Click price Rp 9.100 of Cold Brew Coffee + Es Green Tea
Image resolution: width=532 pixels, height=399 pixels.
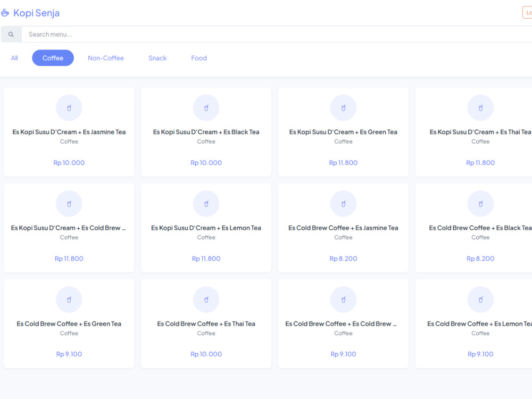pyautogui.click(x=69, y=354)
